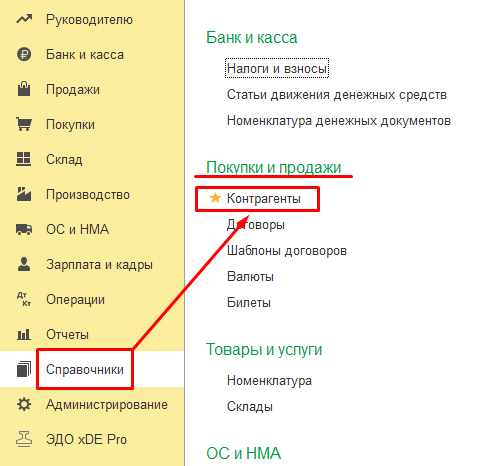The width and height of the screenshot is (481, 466).
Task: Click the ДтКт Операции icon
Action: [24, 299]
